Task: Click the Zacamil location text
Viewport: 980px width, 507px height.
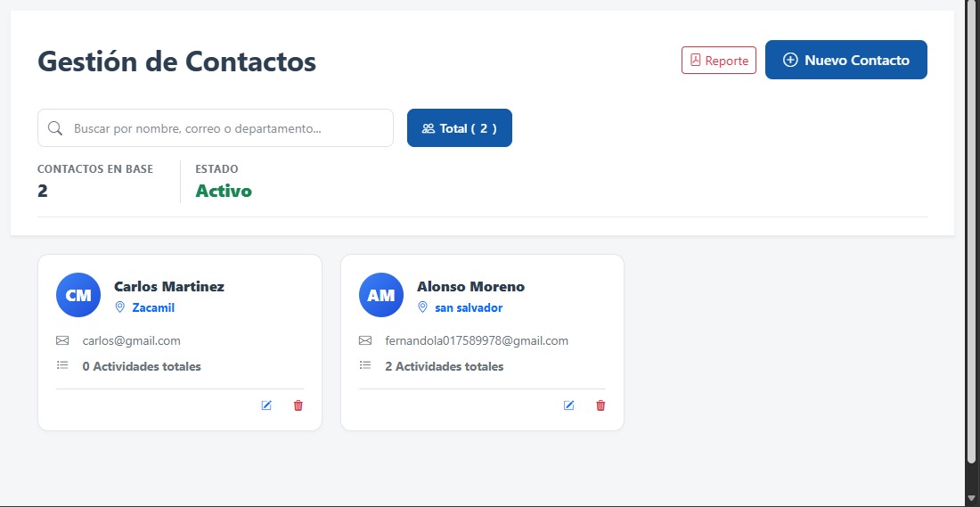Action: tap(153, 307)
